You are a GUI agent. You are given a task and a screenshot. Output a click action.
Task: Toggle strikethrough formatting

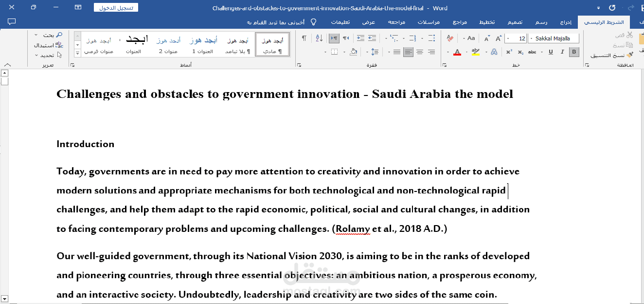coord(532,52)
